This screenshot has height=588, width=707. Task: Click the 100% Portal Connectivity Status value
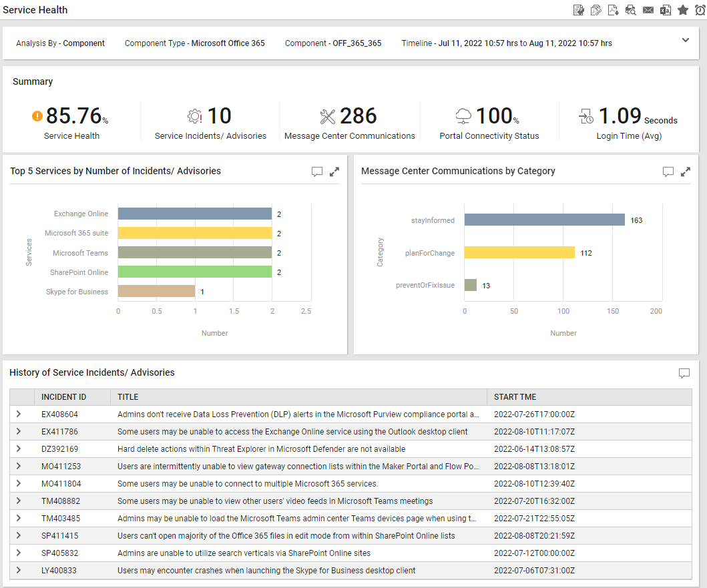(x=497, y=116)
